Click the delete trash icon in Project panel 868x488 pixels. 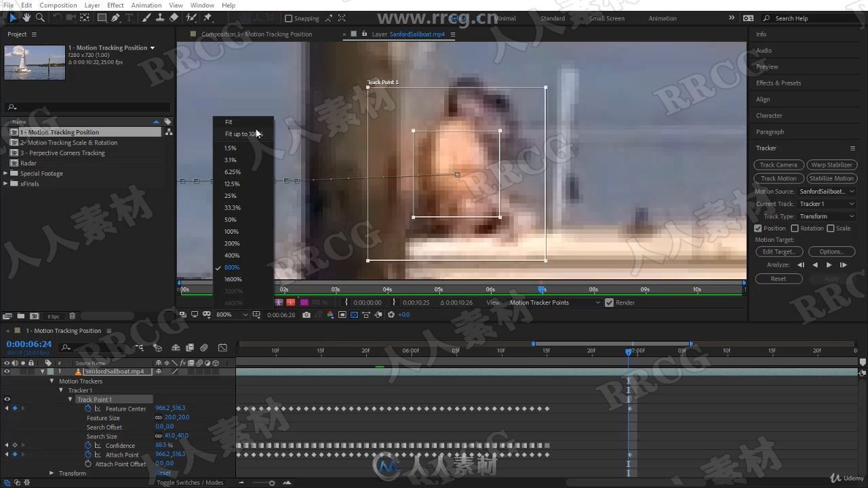pos(73,316)
